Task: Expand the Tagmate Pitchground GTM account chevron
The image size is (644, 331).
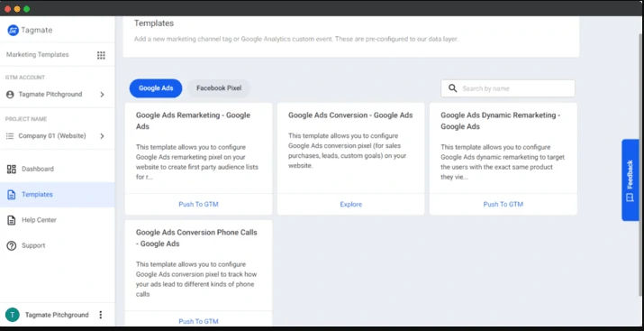Action: [x=103, y=95]
